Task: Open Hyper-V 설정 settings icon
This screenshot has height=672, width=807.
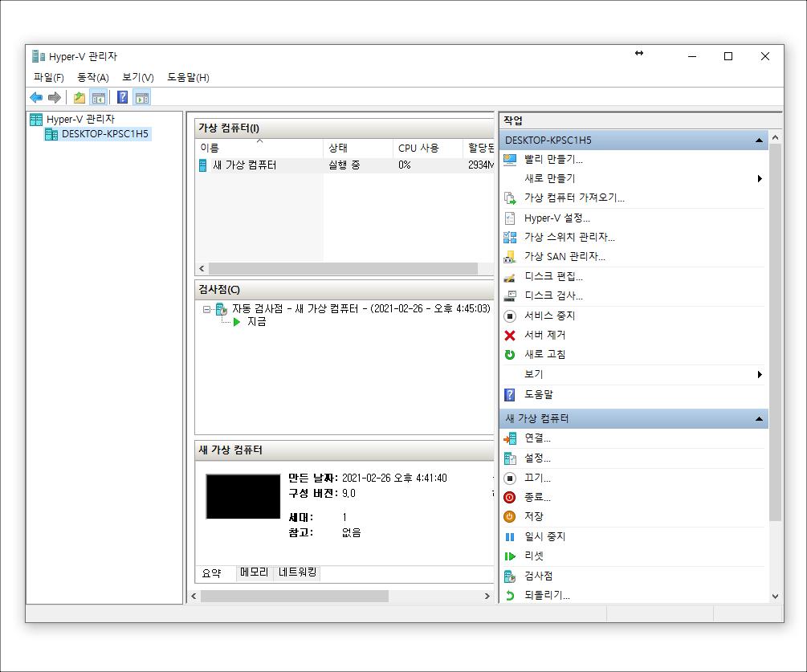Action: (510, 218)
